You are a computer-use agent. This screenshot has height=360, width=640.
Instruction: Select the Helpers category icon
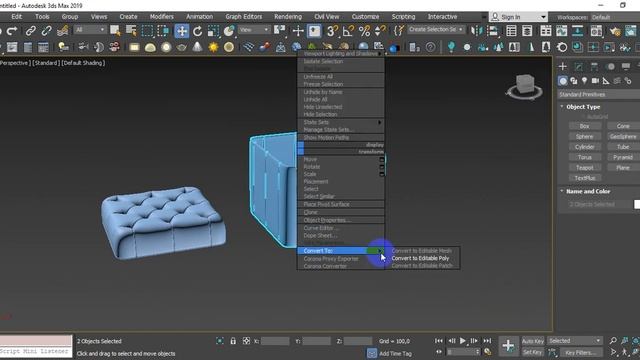point(606,81)
